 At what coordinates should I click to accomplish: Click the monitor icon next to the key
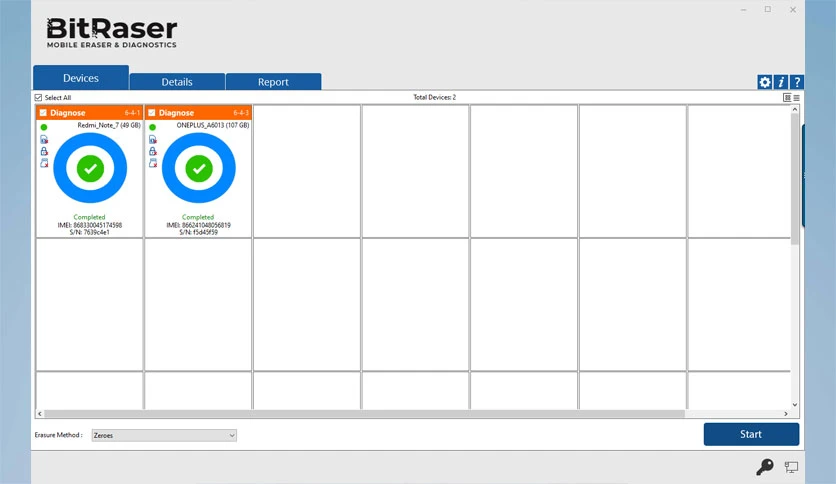click(x=791, y=467)
